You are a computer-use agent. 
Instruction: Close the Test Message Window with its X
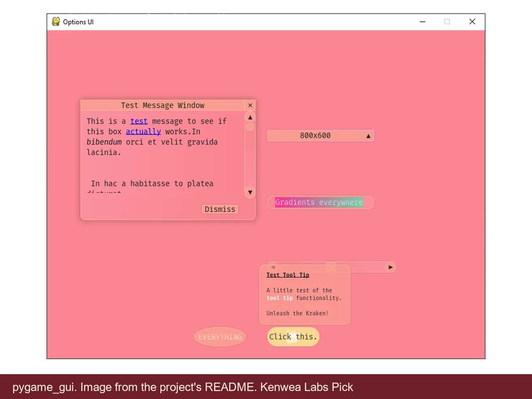point(250,105)
